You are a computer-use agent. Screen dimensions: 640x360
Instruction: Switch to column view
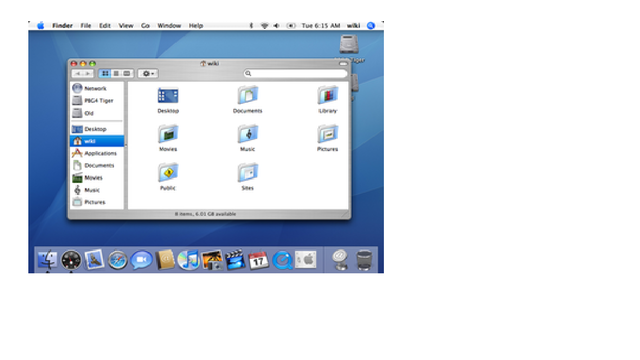(x=127, y=73)
